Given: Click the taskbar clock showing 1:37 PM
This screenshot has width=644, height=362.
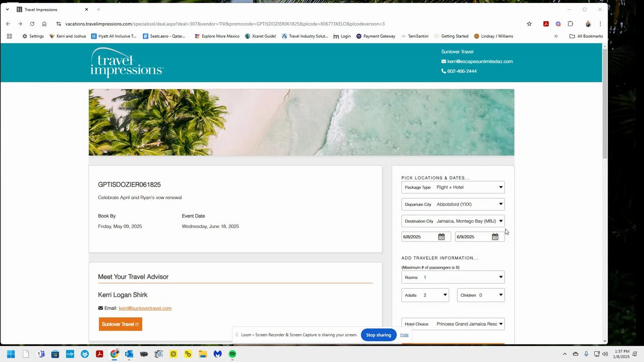Looking at the screenshot, I should [x=621, y=354].
